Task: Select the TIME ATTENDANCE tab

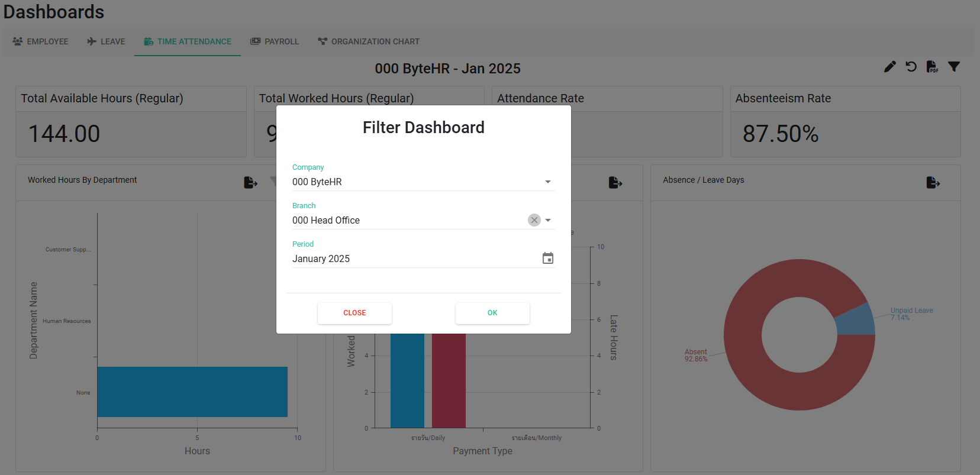Action: click(x=188, y=41)
